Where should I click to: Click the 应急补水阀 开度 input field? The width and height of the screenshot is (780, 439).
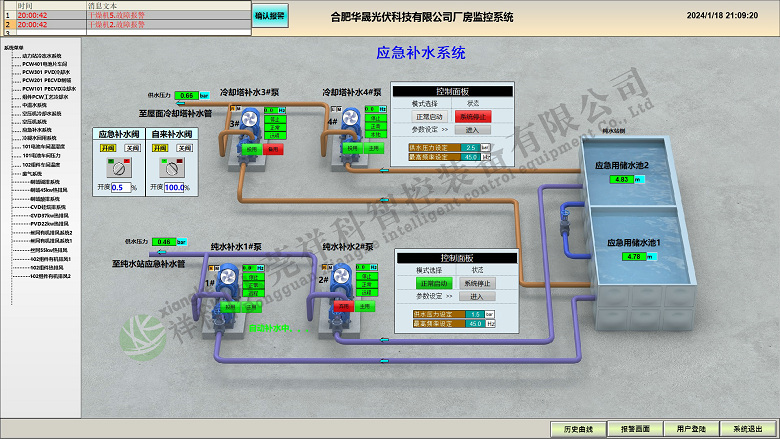(119, 187)
